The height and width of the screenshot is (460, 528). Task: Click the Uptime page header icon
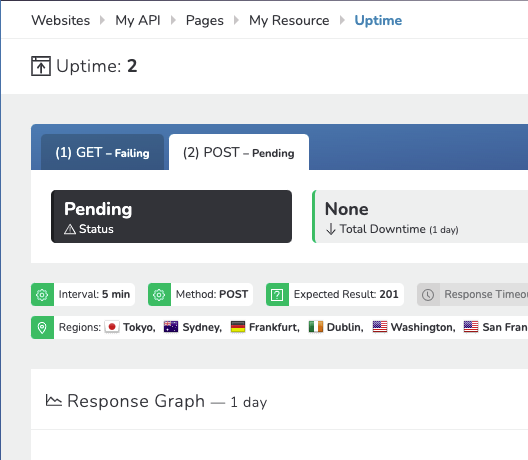tap(41, 66)
